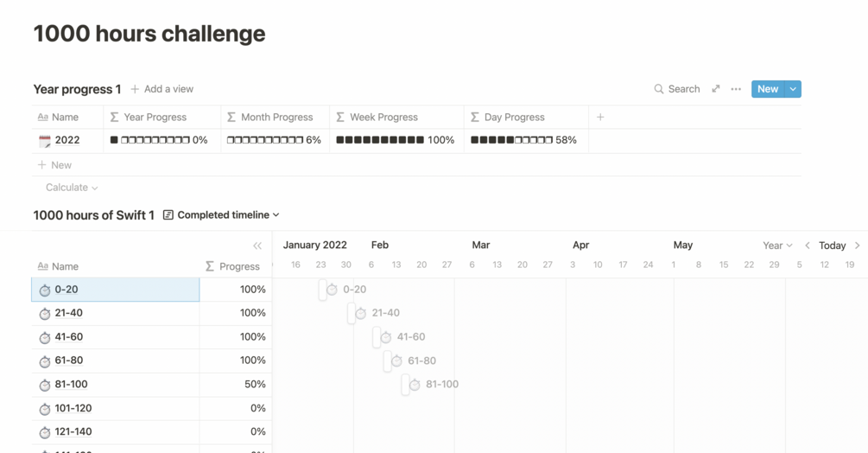Image resolution: width=868 pixels, height=453 pixels.
Task: Add a property column with plus icon
Action: pyautogui.click(x=600, y=117)
